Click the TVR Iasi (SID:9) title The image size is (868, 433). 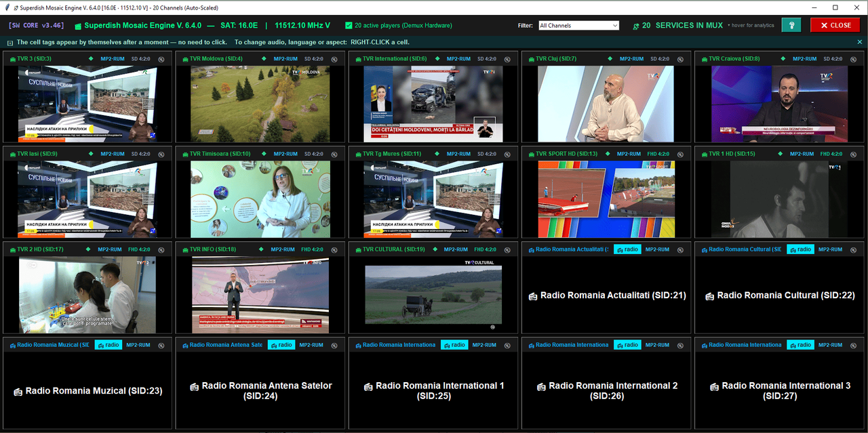tap(37, 154)
